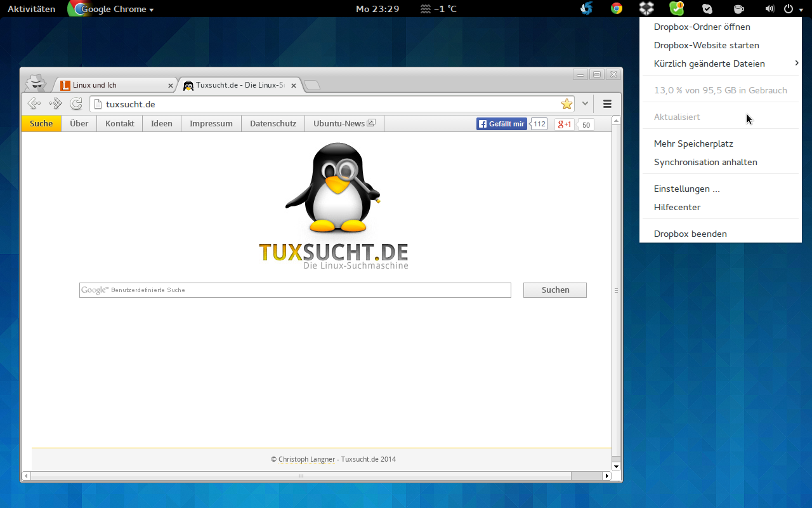Bookmark page with the star icon
Screen dimensions: 812x508
tap(566, 104)
